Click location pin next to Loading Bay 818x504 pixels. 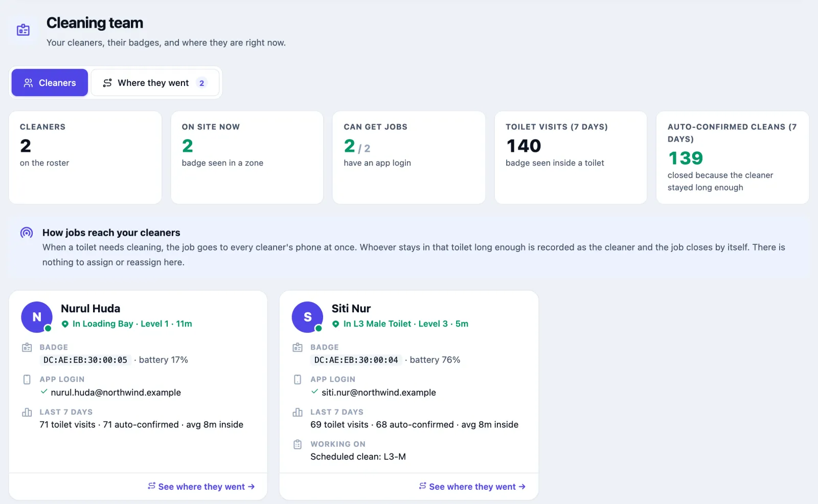tap(65, 324)
